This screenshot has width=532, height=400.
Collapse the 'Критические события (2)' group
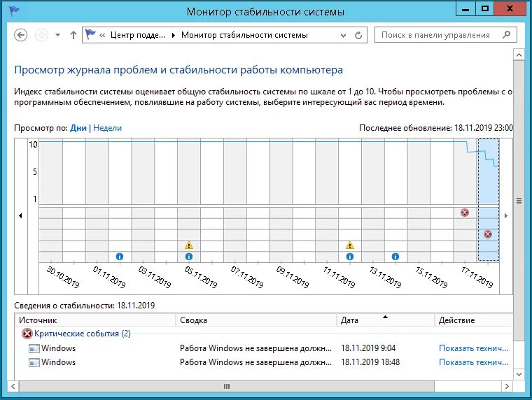click(83, 334)
